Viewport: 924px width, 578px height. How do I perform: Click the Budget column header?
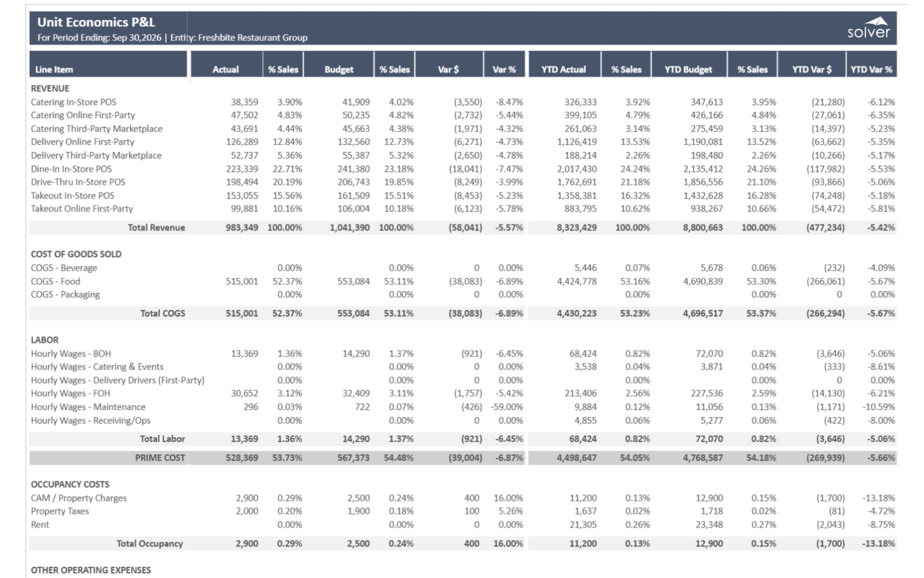coord(339,69)
